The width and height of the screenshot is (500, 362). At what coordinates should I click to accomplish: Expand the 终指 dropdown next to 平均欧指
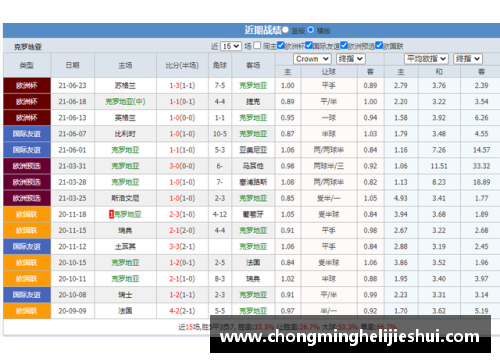point(468,59)
